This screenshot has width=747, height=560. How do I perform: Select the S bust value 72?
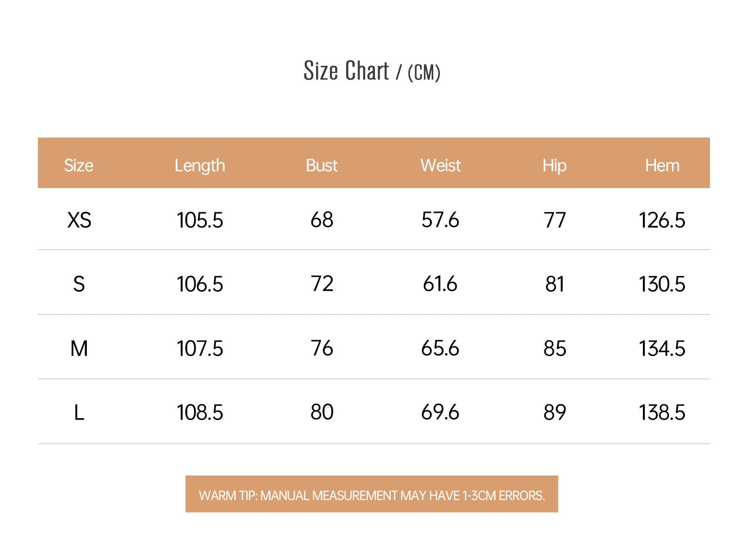click(322, 284)
